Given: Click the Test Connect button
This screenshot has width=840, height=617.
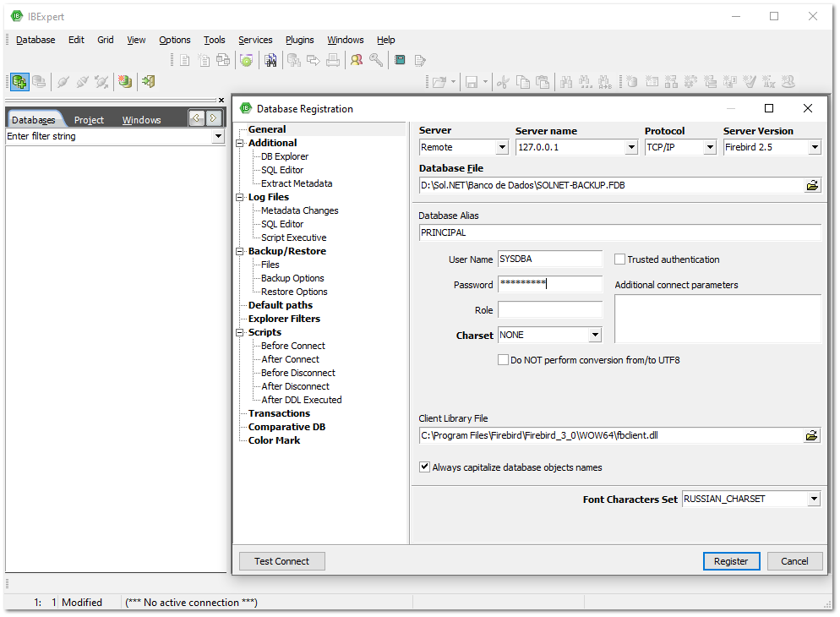Looking at the screenshot, I should tap(281, 561).
